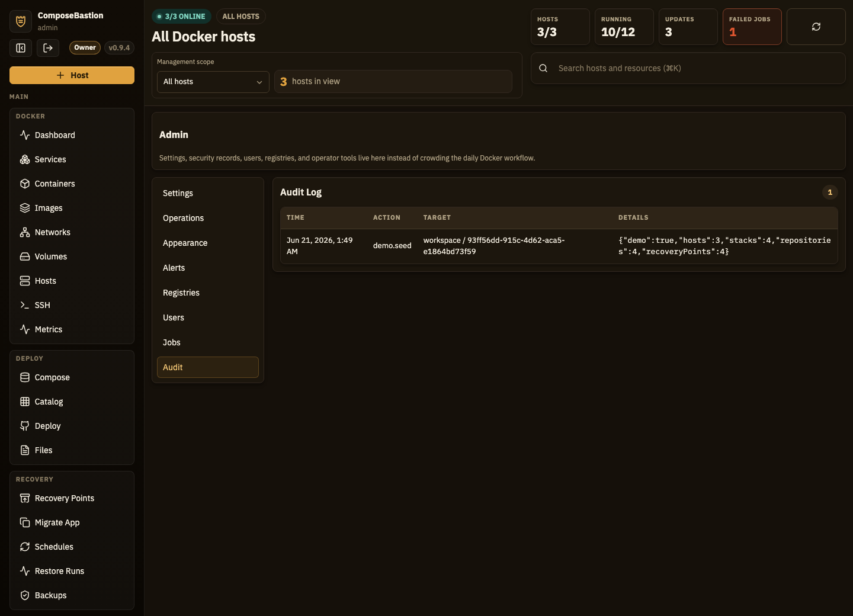Screen dimensions: 853x616
Task: Click the Volumes drive icon
Action: 25,256
